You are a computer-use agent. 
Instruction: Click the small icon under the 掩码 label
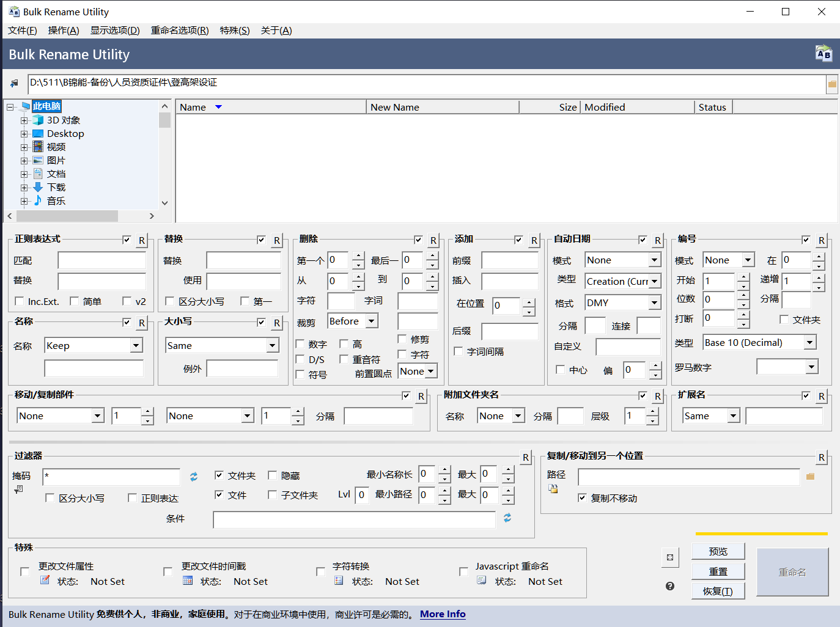[x=19, y=490]
